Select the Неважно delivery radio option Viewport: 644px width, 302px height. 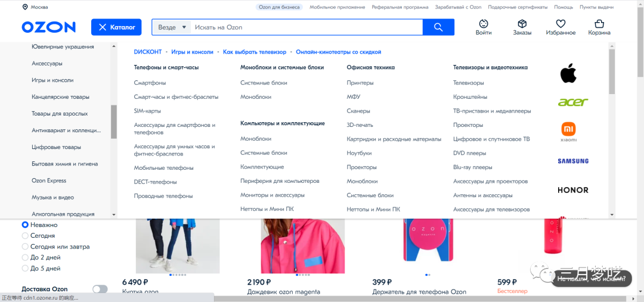click(x=25, y=225)
